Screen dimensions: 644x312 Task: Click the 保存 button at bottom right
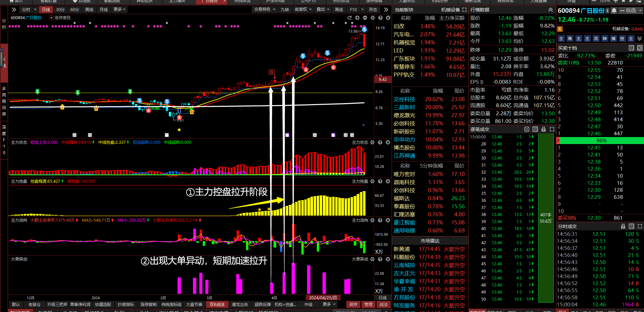click(353, 305)
